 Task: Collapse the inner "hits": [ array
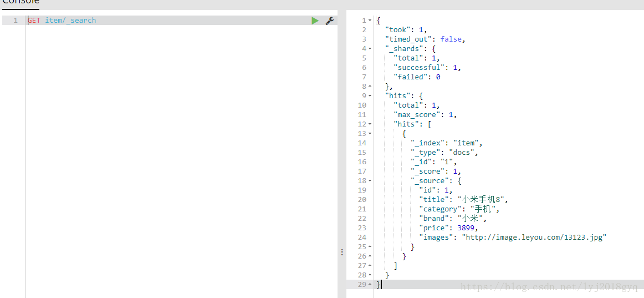[370, 124]
